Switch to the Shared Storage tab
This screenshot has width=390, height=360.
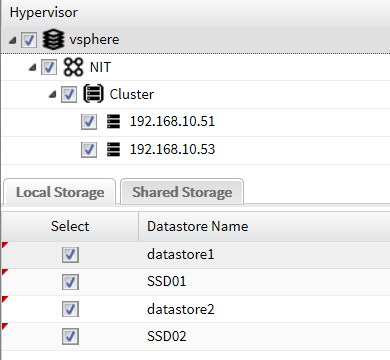(x=182, y=192)
